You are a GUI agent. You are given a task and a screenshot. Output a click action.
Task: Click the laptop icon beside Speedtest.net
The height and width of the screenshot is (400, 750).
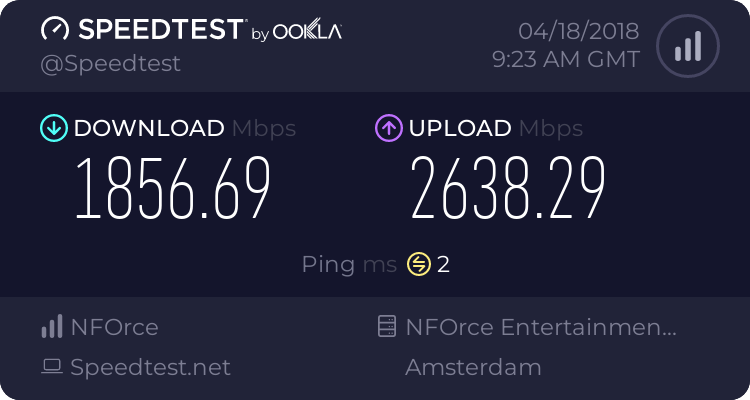coord(52,367)
